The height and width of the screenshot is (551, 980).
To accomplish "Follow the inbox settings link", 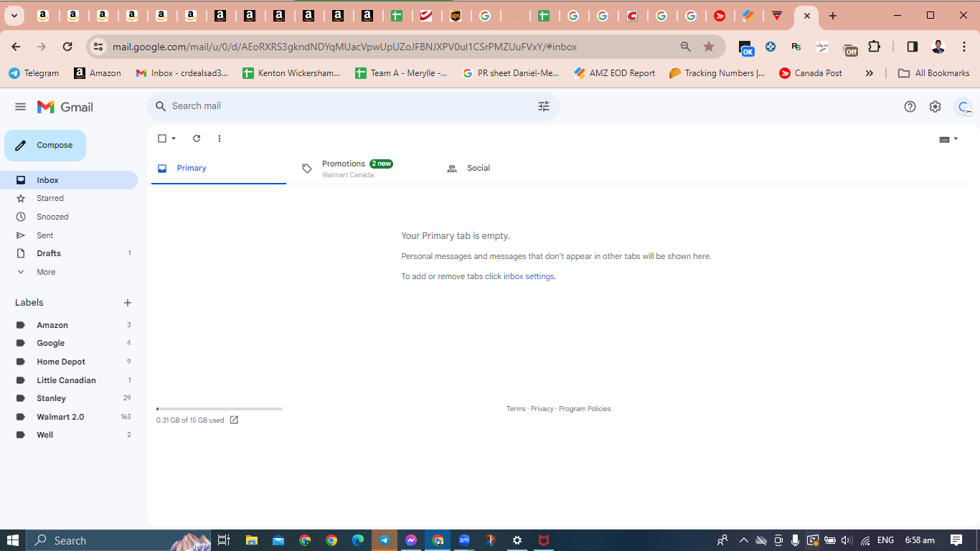I will pyautogui.click(x=529, y=276).
